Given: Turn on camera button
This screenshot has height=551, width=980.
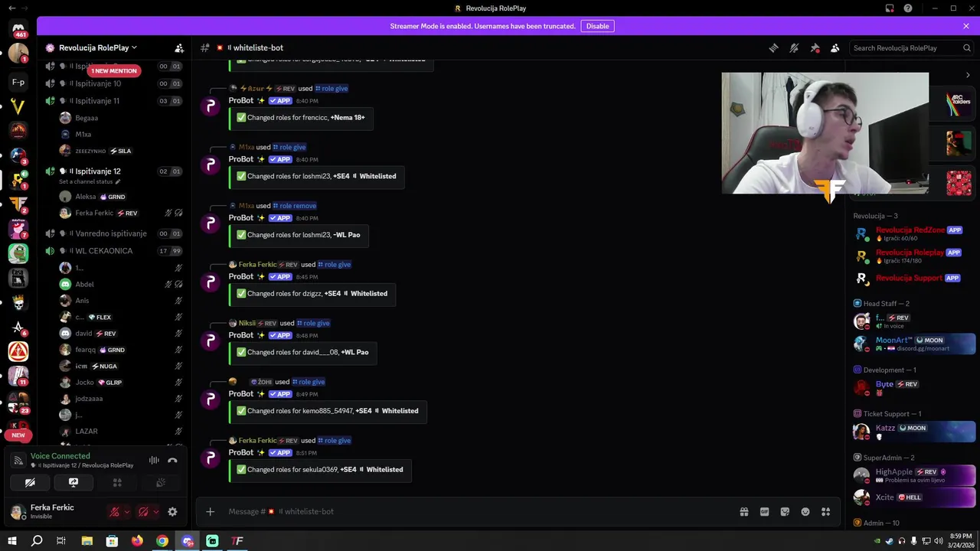Looking at the screenshot, I should [x=30, y=483].
